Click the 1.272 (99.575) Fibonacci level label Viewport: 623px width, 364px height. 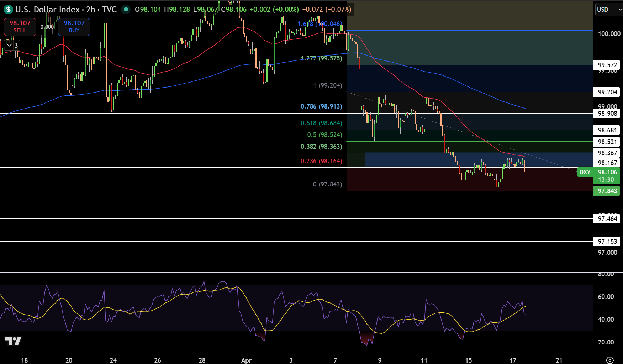[321, 58]
